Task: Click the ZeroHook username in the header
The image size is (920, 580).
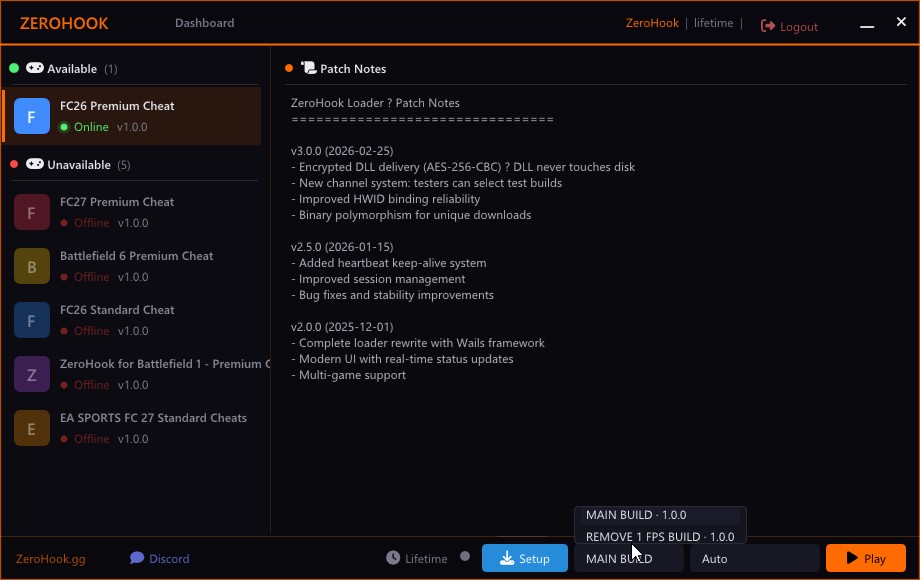Action: tap(652, 23)
